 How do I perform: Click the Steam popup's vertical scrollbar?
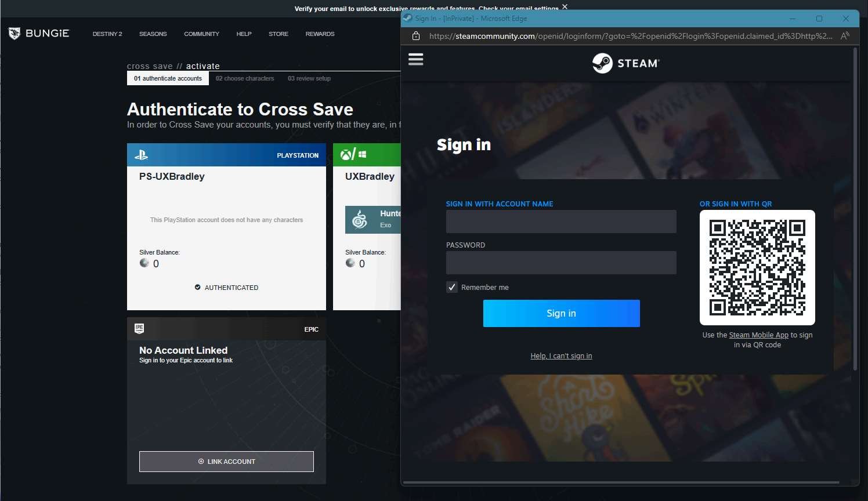[x=855, y=209]
